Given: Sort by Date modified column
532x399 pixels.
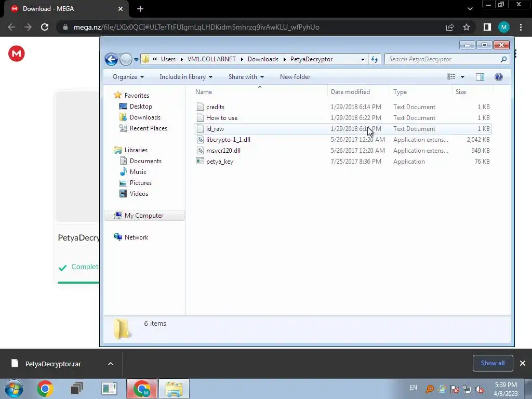Looking at the screenshot, I should tap(358, 92).
